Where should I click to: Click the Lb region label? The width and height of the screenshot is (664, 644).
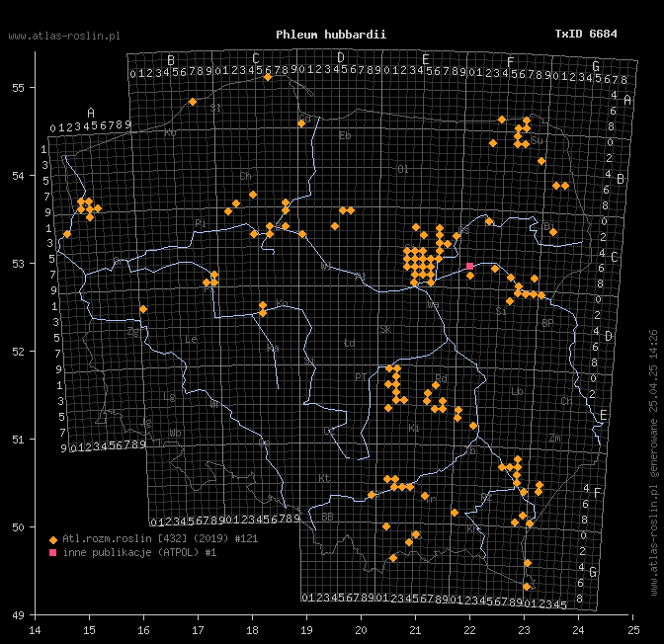pos(517,392)
